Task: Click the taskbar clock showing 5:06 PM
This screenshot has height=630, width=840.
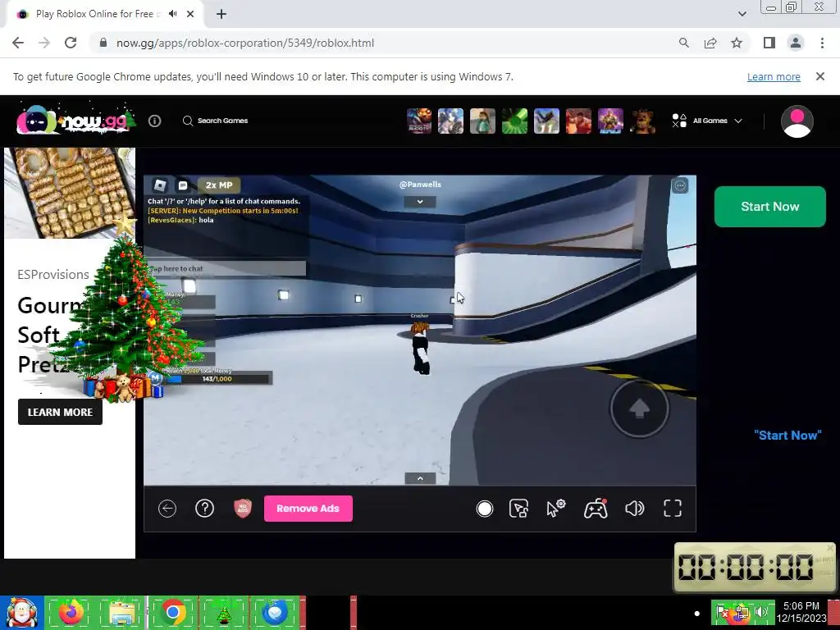Action: pos(801,612)
